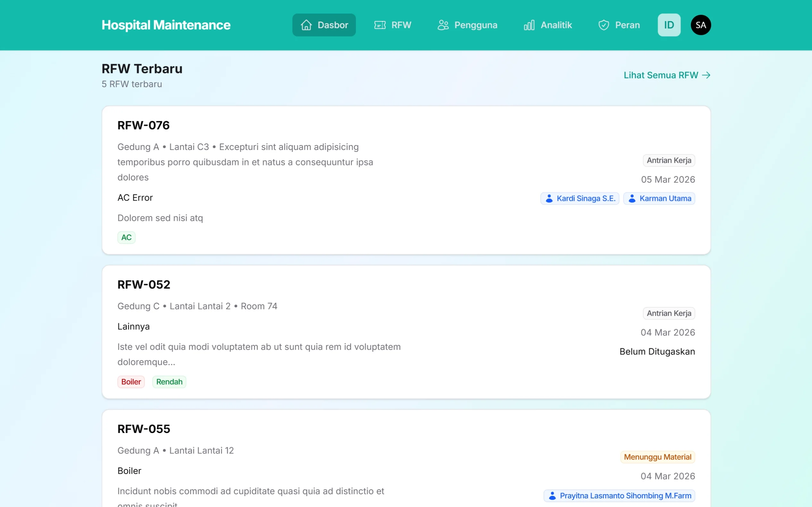The image size is (812, 507).
Task: Click the Menunggu Material status badge
Action: click(x=657, y=457)
